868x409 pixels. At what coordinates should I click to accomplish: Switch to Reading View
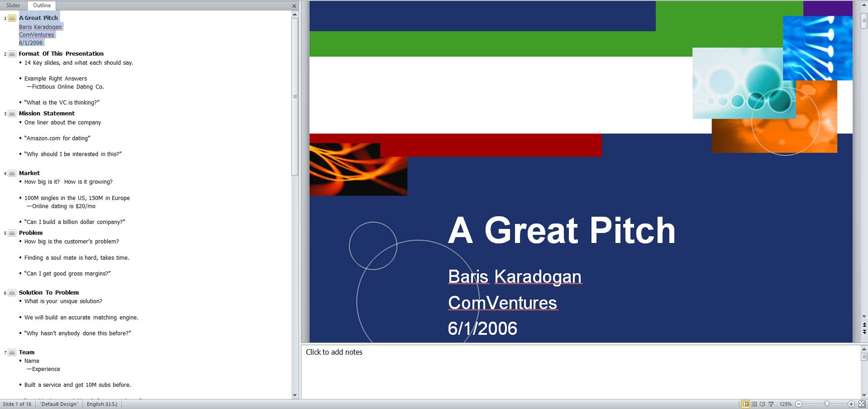pos(763,404)
